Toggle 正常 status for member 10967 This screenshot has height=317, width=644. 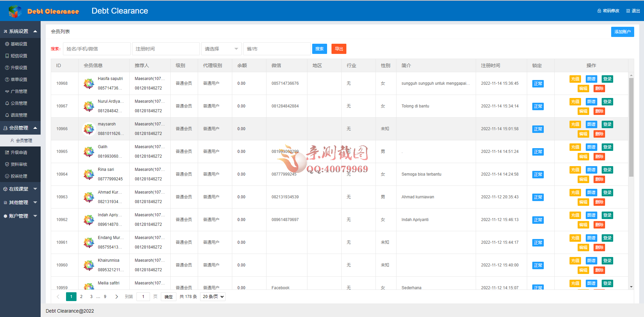(x=538, y=106)
